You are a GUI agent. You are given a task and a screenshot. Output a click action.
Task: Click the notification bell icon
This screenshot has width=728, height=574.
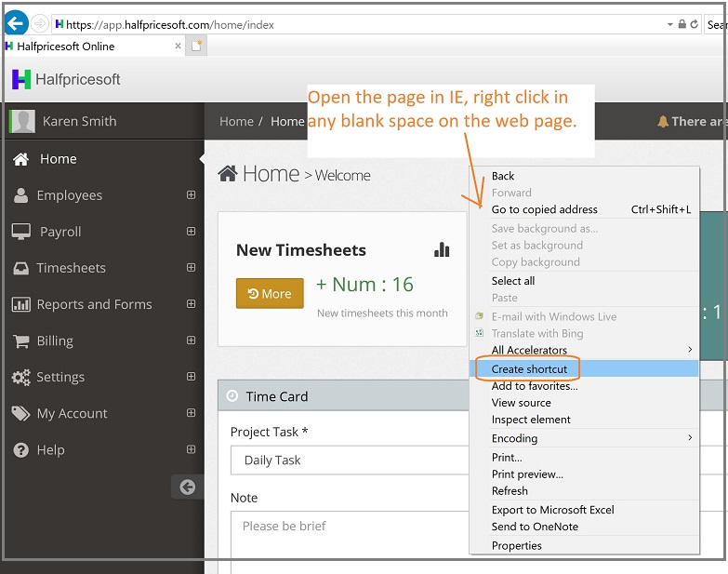pos(663,122)
